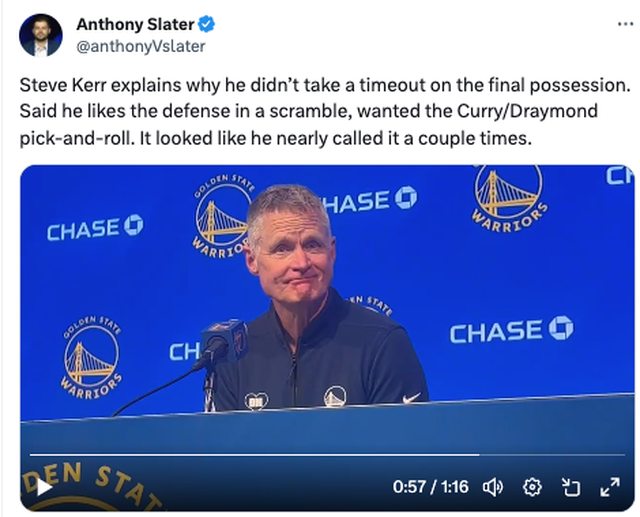Click the 0:57 / 1:16 time display

[x=431, y=487]
